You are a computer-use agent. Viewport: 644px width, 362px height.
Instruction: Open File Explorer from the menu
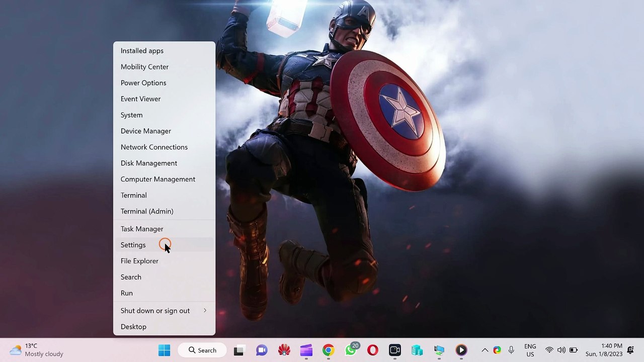click(x=164, y=261)
